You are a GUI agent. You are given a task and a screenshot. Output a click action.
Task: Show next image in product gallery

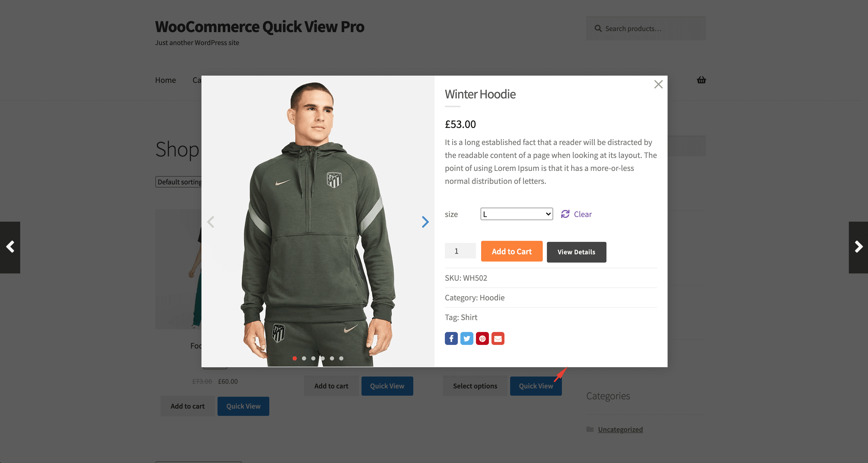pos(425,222)
